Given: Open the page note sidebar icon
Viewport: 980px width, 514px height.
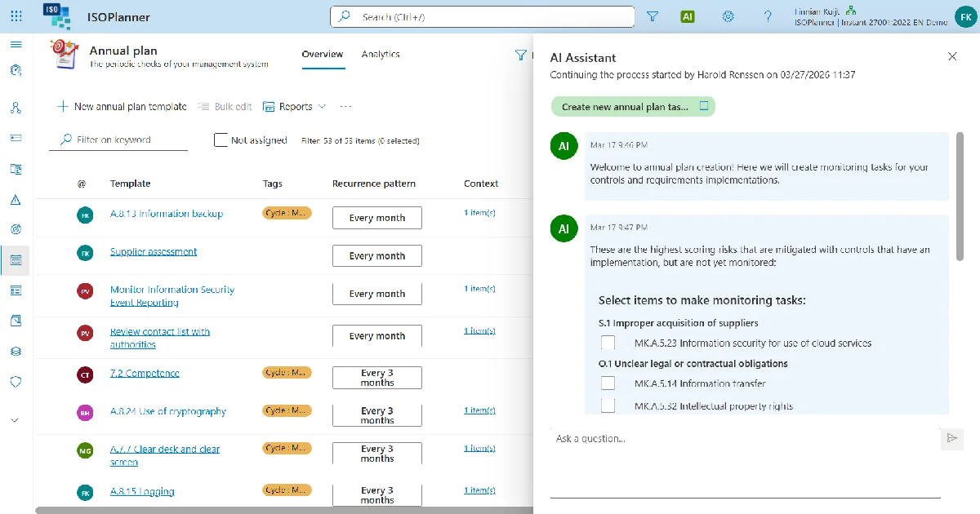Looking at the screenshot, I should pyautogui.click(x=16, y=321).
